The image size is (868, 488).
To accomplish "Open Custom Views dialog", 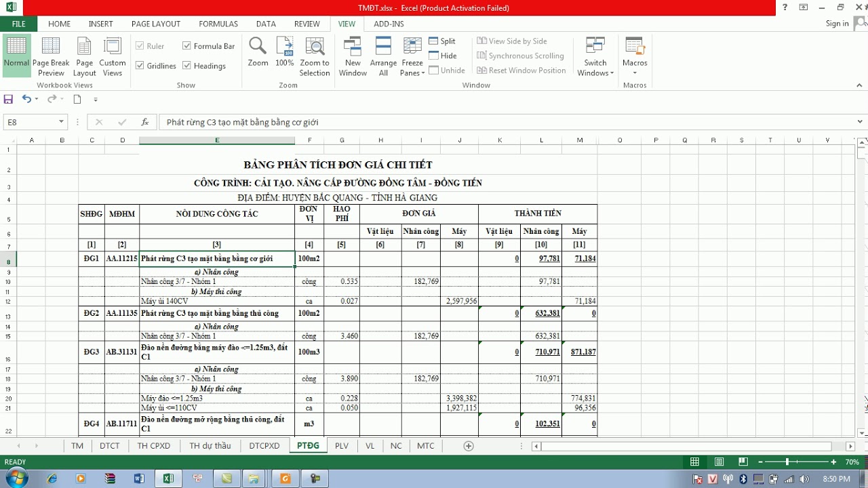I will pos(113,57).
